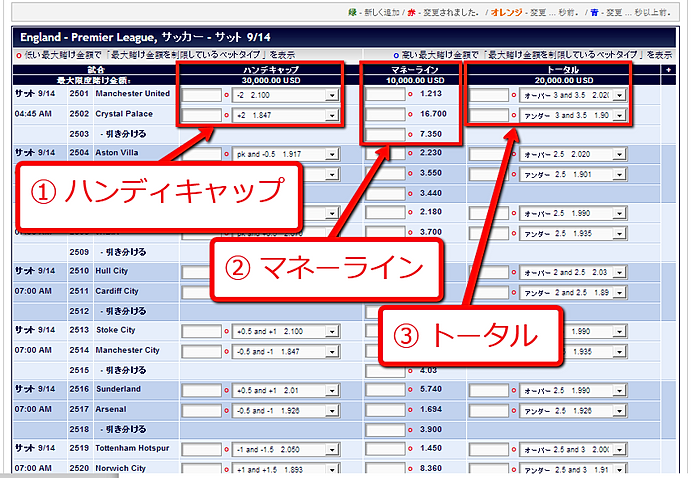Click the horizontal scrollbar at the bottom
The height and width of the screenshot is (478, 692).
[x=59, y=476]
